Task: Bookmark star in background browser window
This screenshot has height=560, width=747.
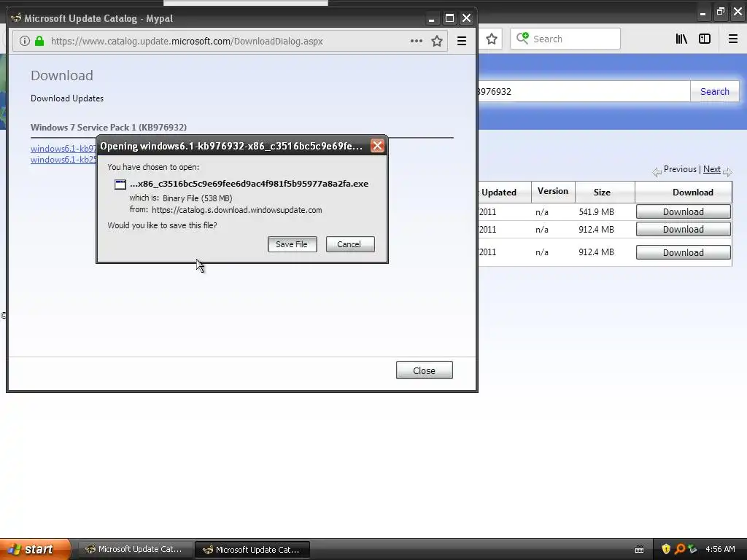Action: point(492,39)
